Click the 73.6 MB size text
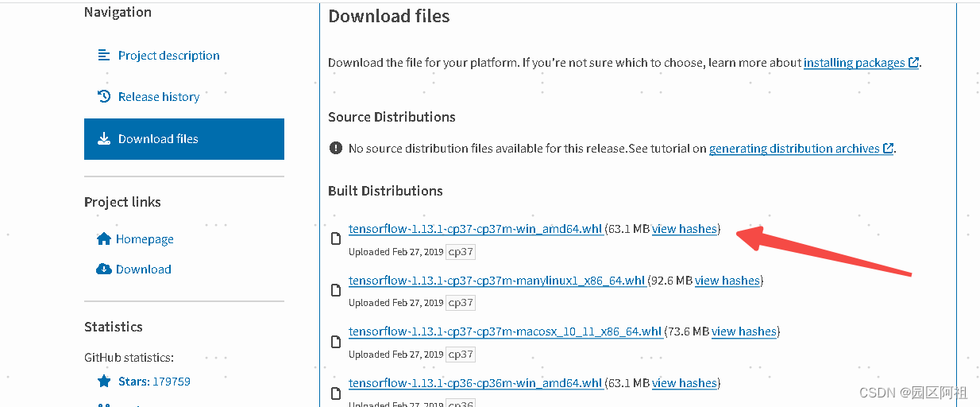The width and height of the screenshot is (980, 407). [689, 331]
